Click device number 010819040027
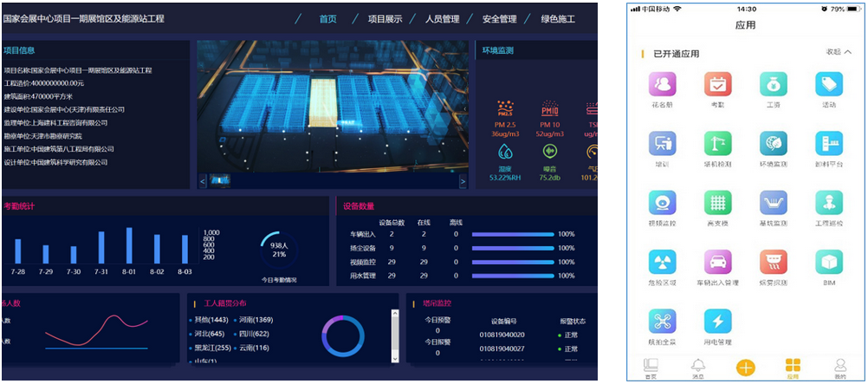The width and height of the screenshot is (868, 384). pos(502,348)
